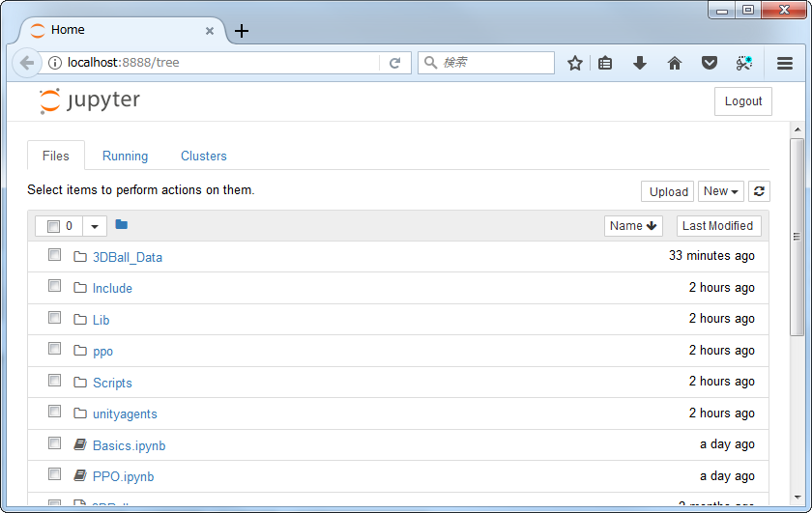Screen dimensions: 812x513
Task: Click the notebook icon next to PPO.ipynb
Action: 79,475
